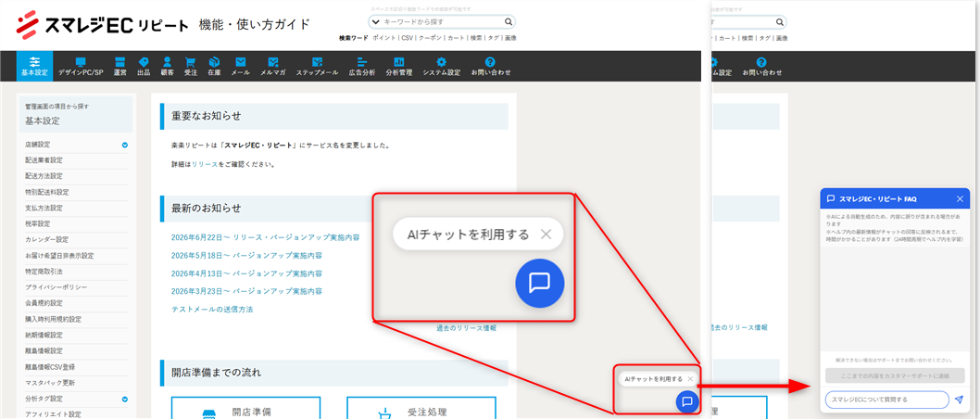This screenshot has width=980, height=419.
Task: Open the リリース link in the notice
Action: click(205, 164)
